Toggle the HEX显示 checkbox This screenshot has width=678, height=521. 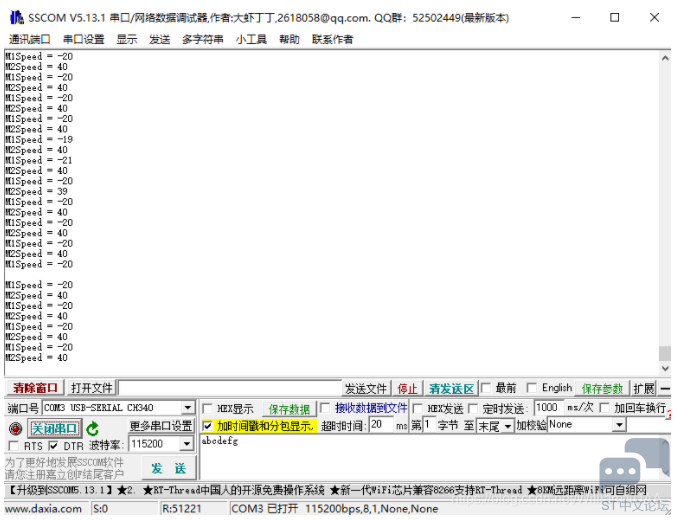tap(208, 408)
